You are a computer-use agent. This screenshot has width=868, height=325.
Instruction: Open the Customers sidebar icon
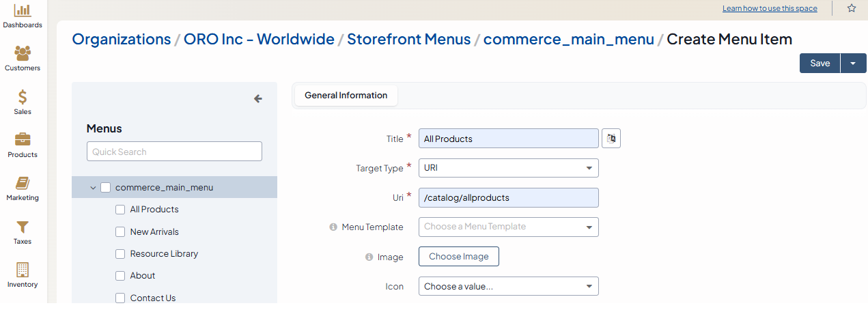point(23,53)
